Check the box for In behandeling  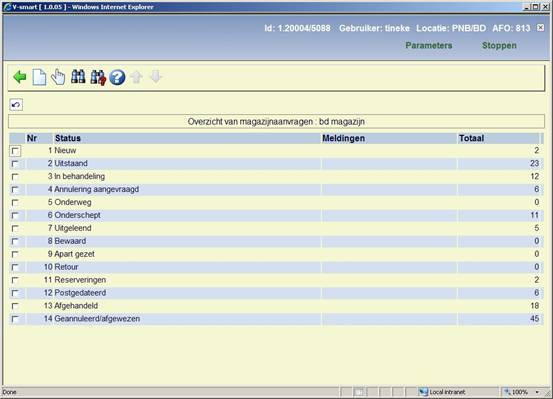click(x=15, y=177)
